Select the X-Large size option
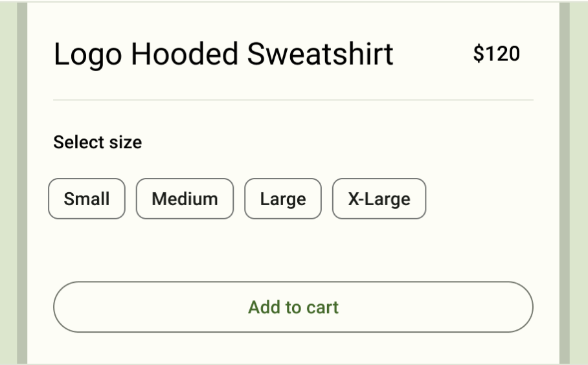Screen dimensions: 588x365 tap(379, 199)
